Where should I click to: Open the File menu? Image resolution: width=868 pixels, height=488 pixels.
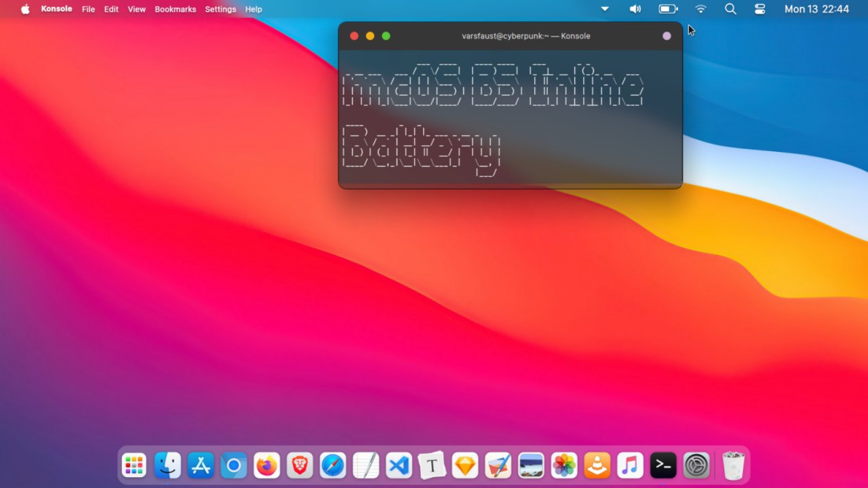tap(88, 9)
